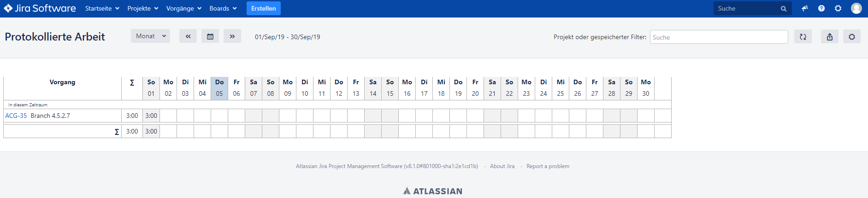Open the Vorgänge menu
868x198 pixels.
(183, 8)
